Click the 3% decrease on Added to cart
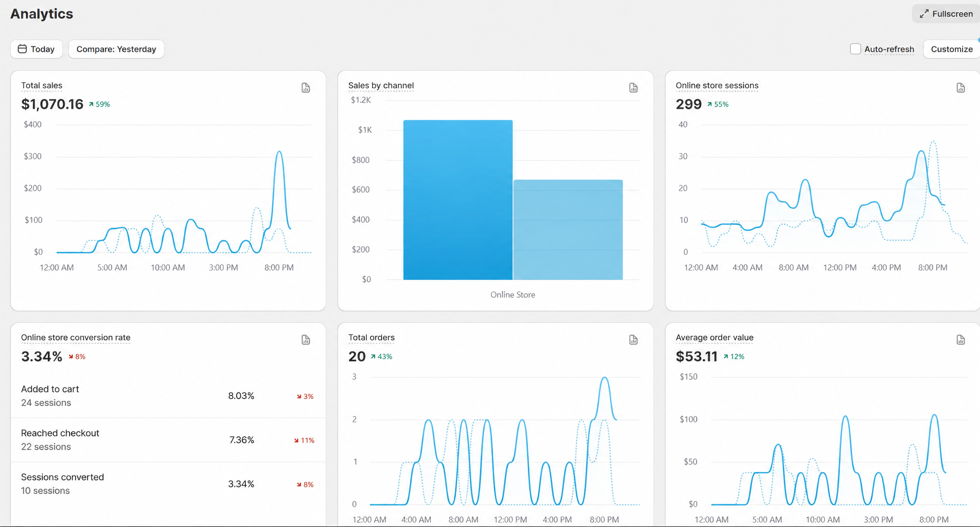 305,396
